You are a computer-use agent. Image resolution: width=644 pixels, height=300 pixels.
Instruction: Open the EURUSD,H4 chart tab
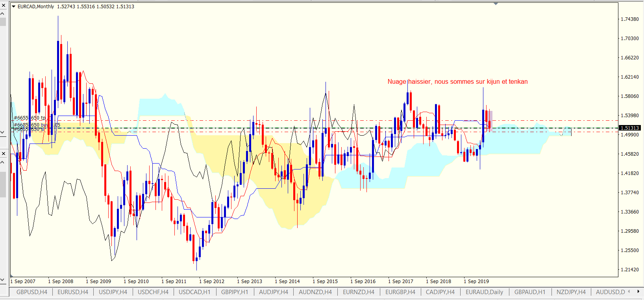click(x=73, y=292)
